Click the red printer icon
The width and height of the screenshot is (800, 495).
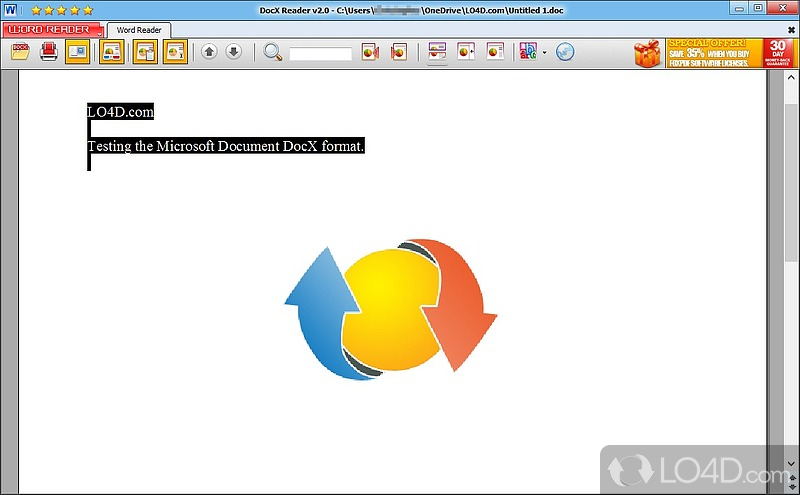coord(48,52)
